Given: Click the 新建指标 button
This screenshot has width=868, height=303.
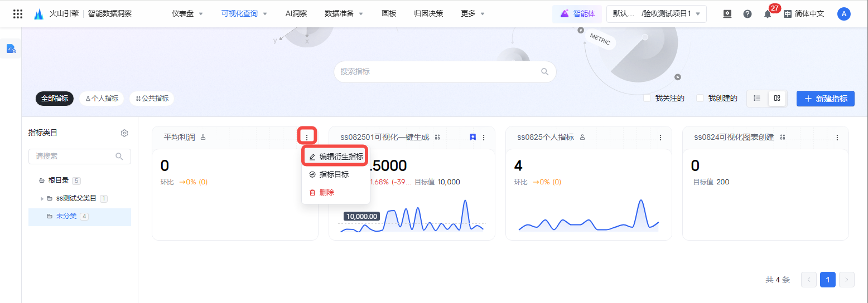Looking at the screenshot, I should tap(825, 99).
